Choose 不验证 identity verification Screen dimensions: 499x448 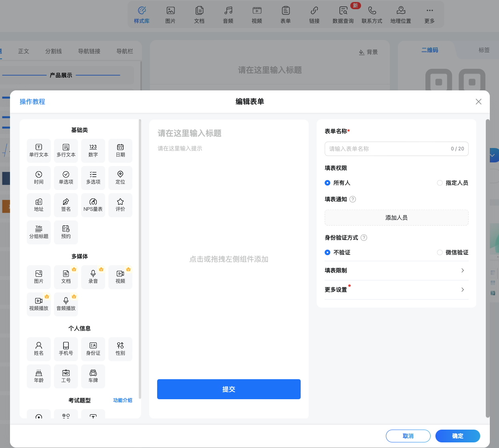[337, 252]
